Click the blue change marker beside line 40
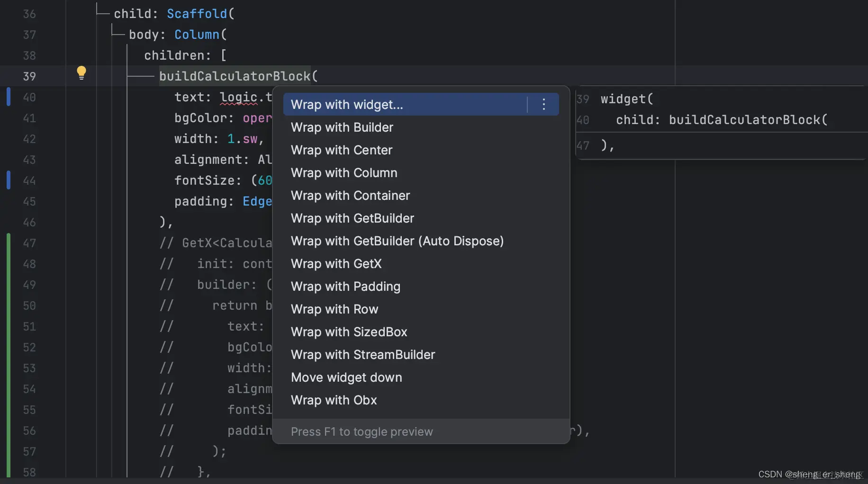The image size is (868, 484). click(9, 97)
